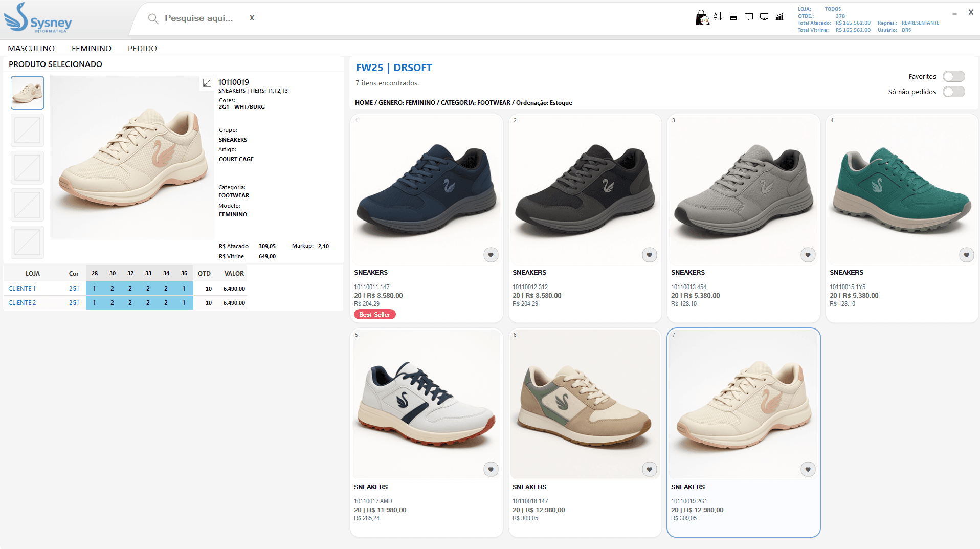
Task: Click the printer icon
Action: (x=733, y=17)
